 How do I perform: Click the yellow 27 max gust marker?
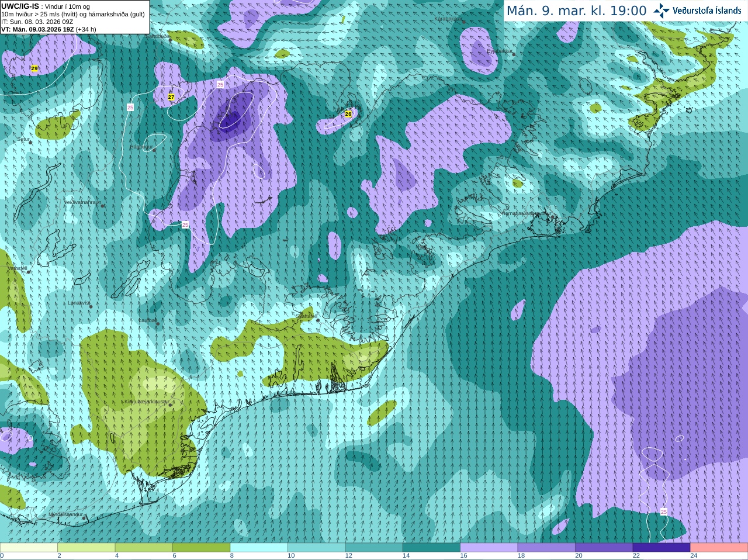click(x=171, y=97)
